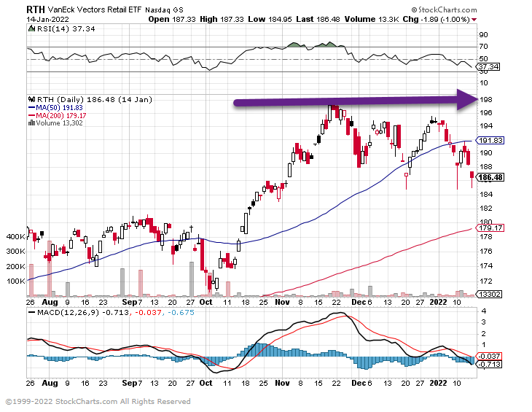Screen dimensions: 532x412
Task: Click the RTH (Daily) 186.48 (14 Jan) legend
Action: [94, 99]
